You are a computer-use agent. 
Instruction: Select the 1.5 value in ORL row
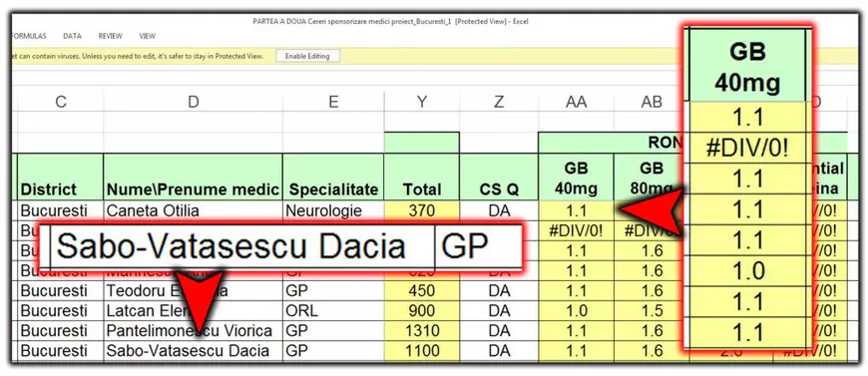(651, 310)
